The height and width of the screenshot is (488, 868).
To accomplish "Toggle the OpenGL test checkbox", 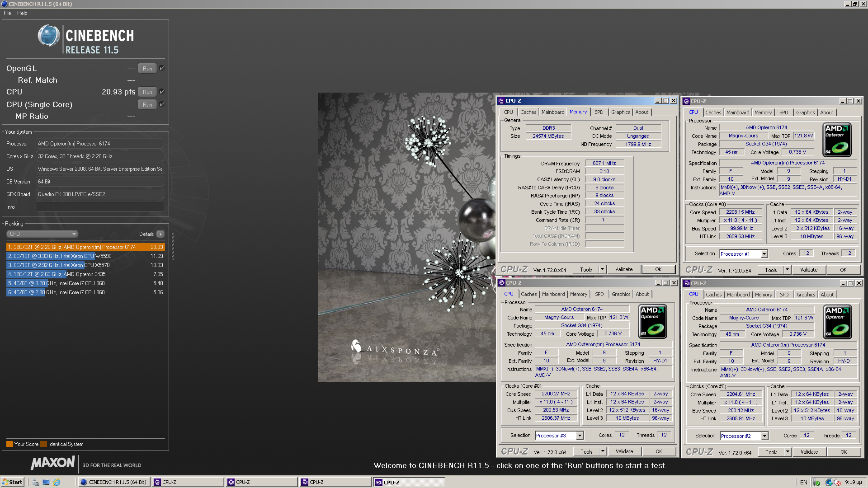I will coord(162,68).
